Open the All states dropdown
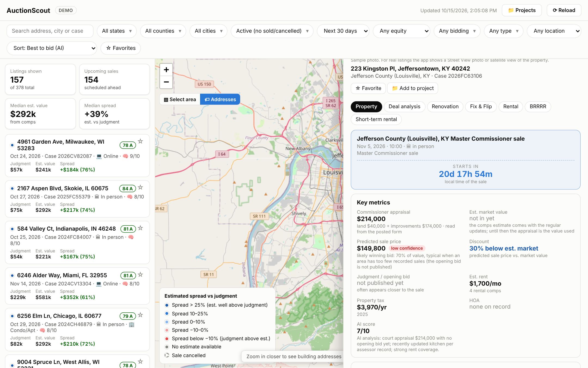588x368 pixels. pyautogui.click(x=117, y=31)
